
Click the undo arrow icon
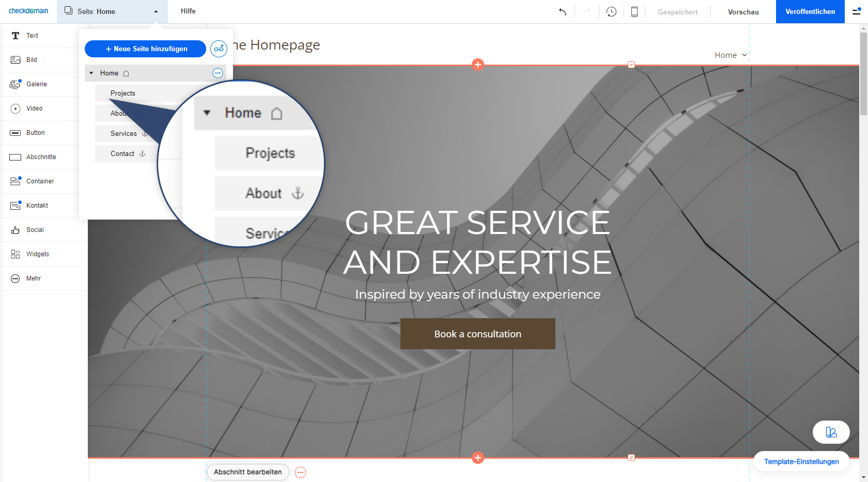[x=563, y=12]
